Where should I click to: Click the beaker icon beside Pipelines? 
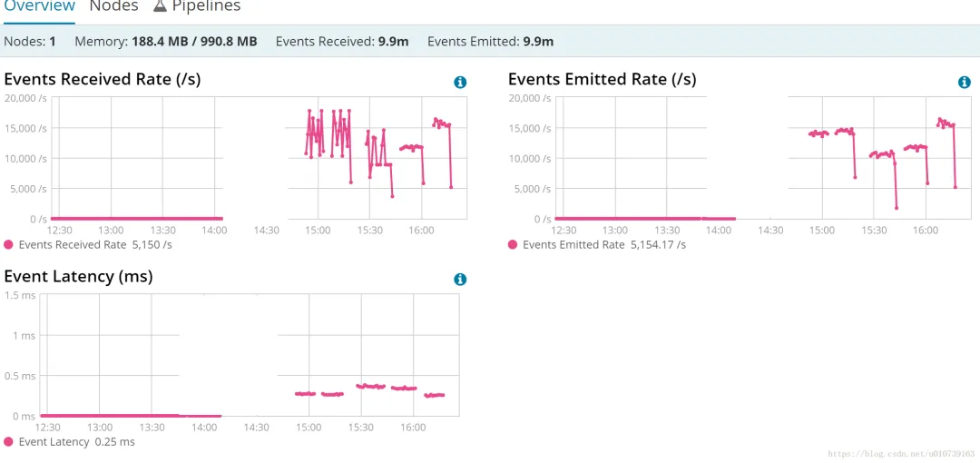pos(162,6)
